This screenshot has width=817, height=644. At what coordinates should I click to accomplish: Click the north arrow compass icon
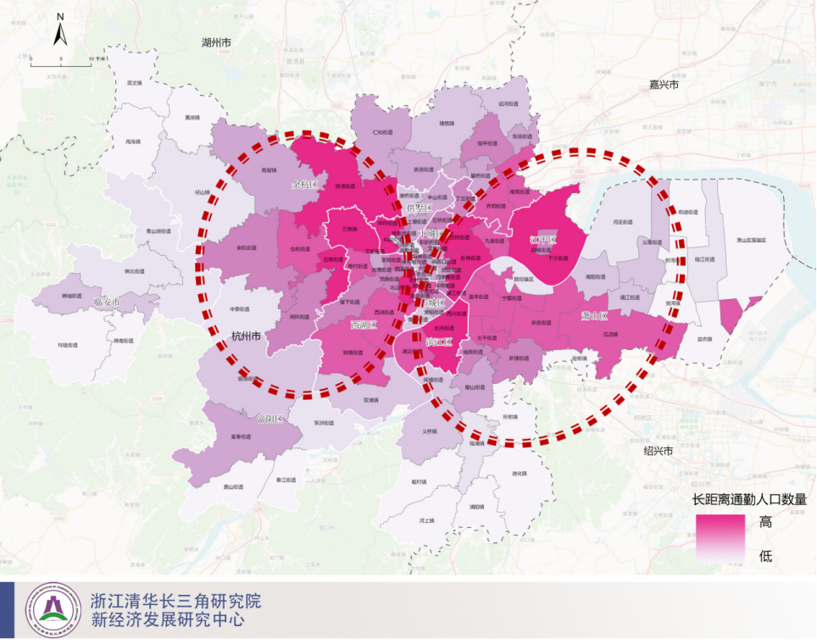pos(60,30)
